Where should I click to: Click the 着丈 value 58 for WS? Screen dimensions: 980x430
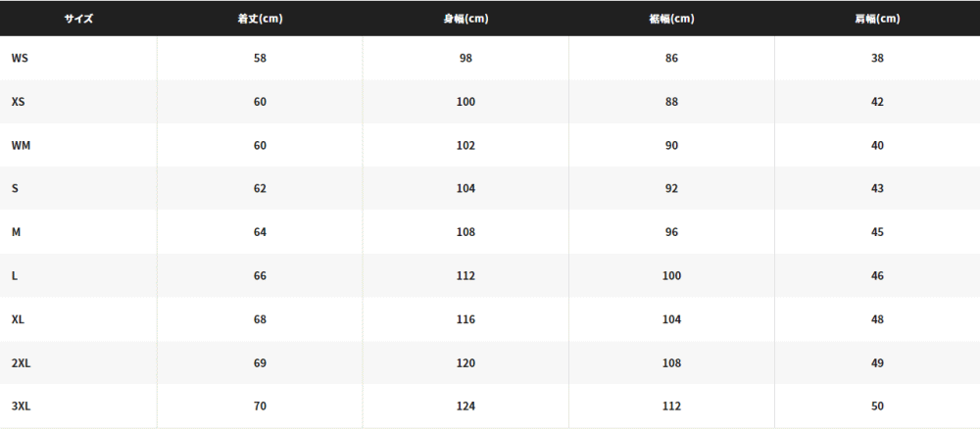(x=260, y=58)
